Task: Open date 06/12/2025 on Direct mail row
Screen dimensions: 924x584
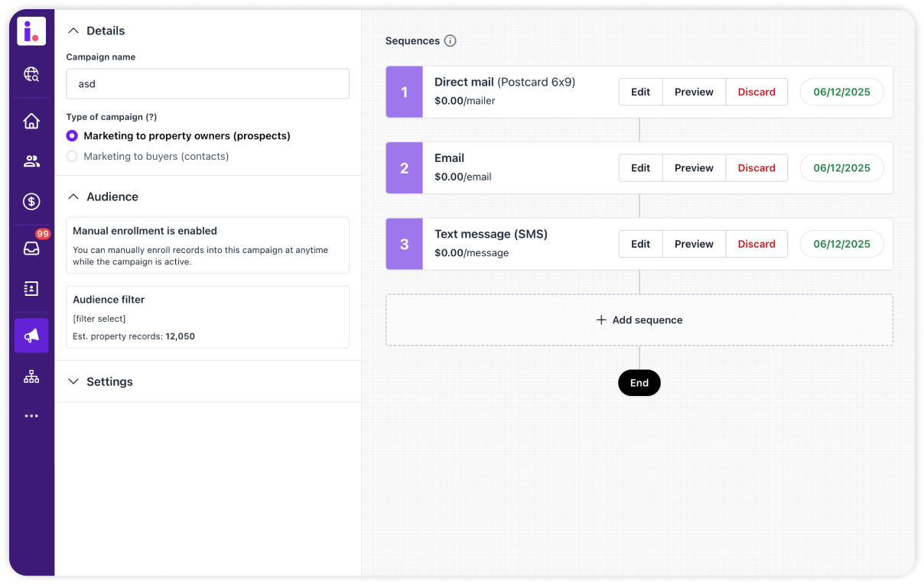Action: coord(841,92)
